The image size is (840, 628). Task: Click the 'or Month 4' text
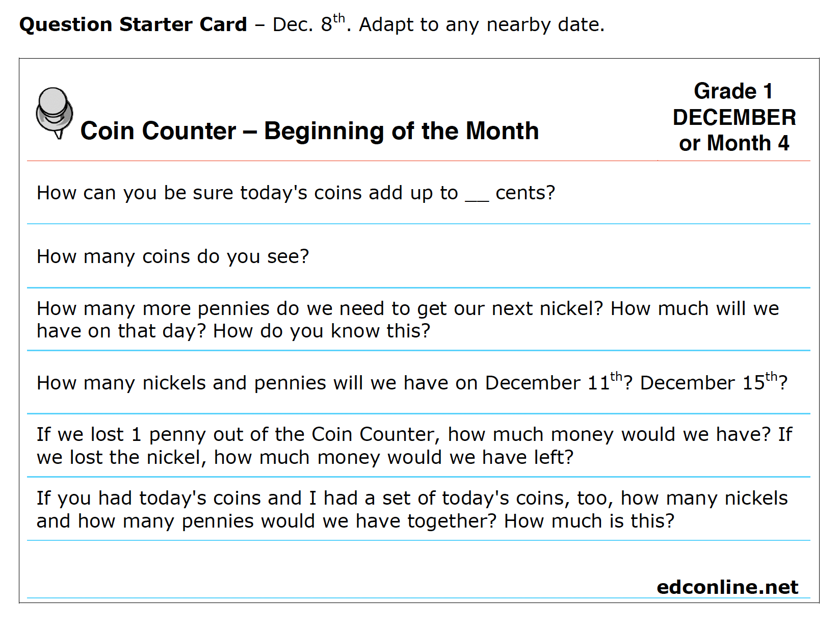[x=734, y=143]
